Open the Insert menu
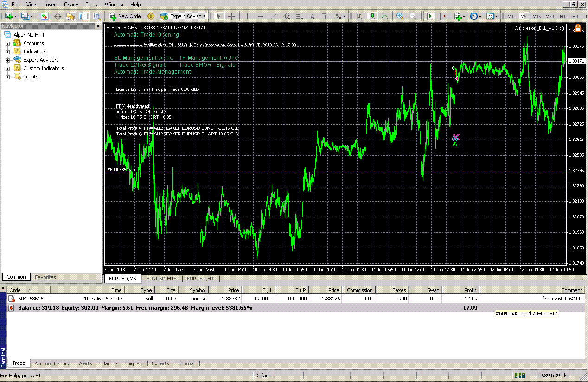Screen dimensions: 588x382 [x=51, y=4]
